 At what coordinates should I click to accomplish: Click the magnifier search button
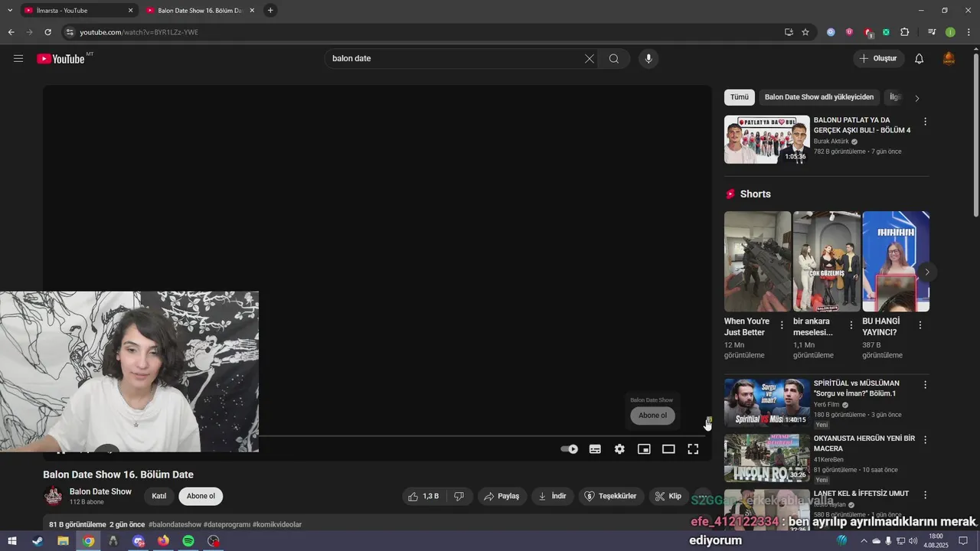tap(614, 59)
